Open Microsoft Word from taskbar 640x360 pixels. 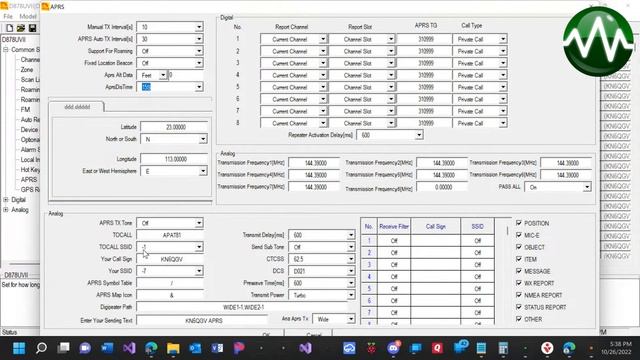click(x=107, y=348)
